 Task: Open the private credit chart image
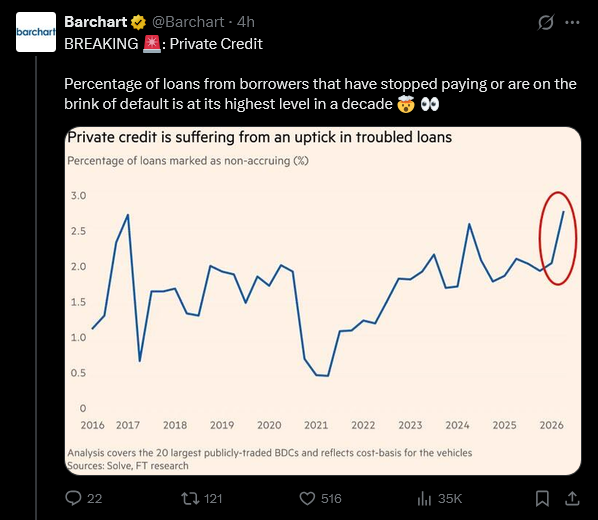pos(323,301)
